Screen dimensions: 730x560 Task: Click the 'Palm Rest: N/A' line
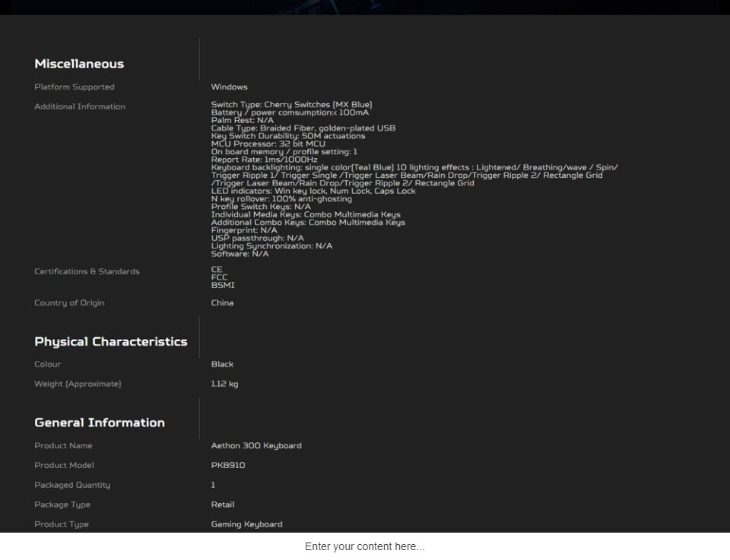(x=242, y=121)
